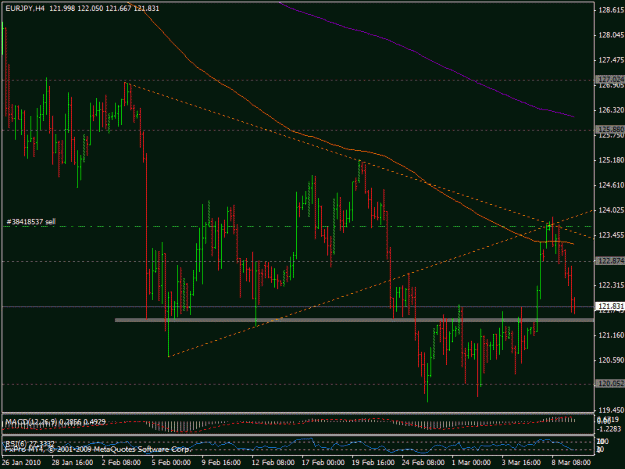Image resolution: width=625 pixels, height=469 pixels.
Task: Click the -1.2283 MACD scale value
Action: point(611,429)
